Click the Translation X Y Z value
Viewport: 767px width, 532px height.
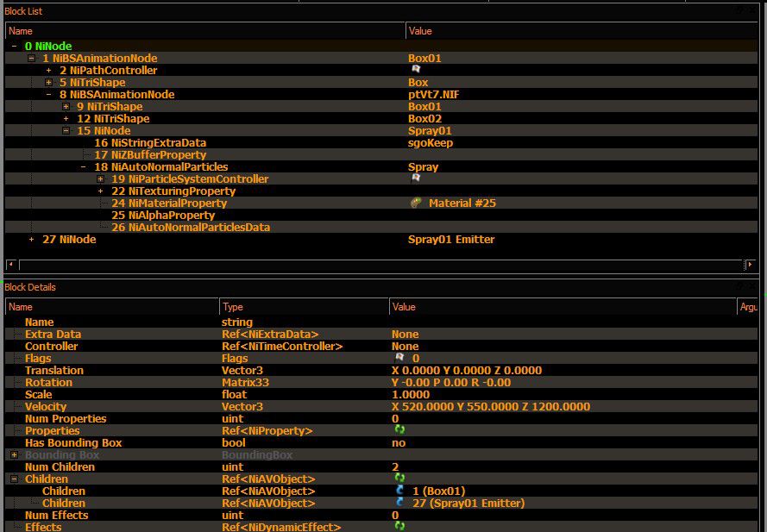click(467, 370)
